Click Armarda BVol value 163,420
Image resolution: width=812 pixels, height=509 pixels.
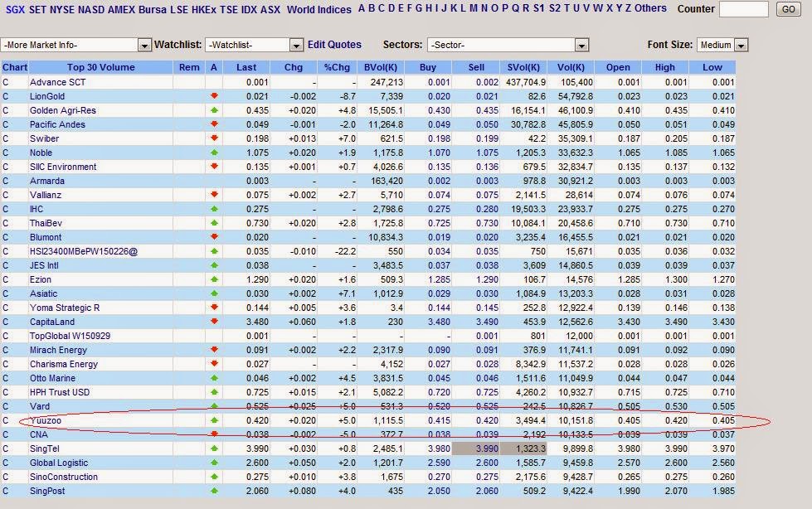pos(387,181)
